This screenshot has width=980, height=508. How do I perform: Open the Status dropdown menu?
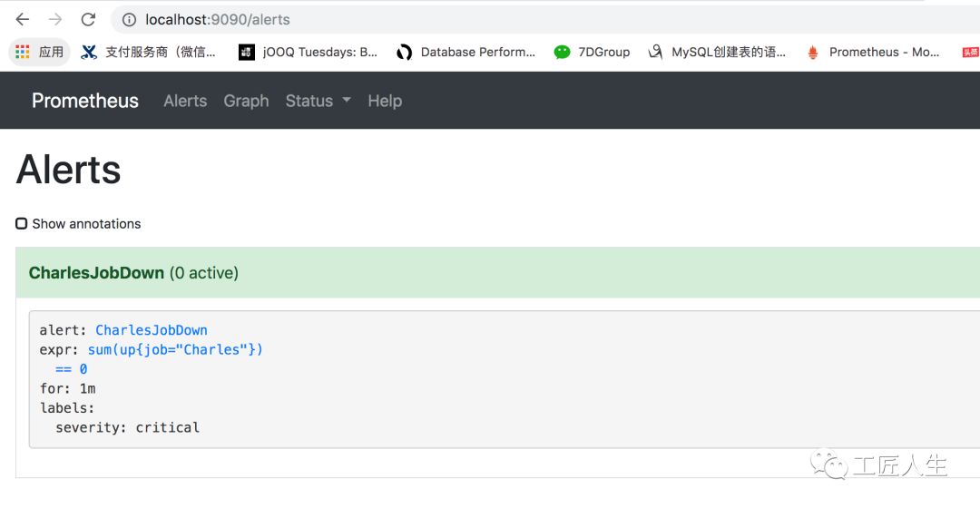click(318, 101)
